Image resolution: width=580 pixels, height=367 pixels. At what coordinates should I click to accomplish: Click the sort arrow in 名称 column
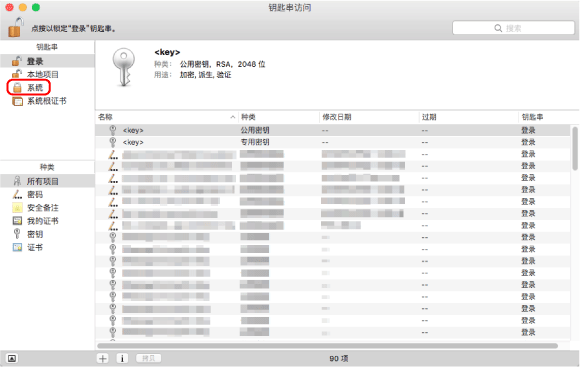(233, 117)
